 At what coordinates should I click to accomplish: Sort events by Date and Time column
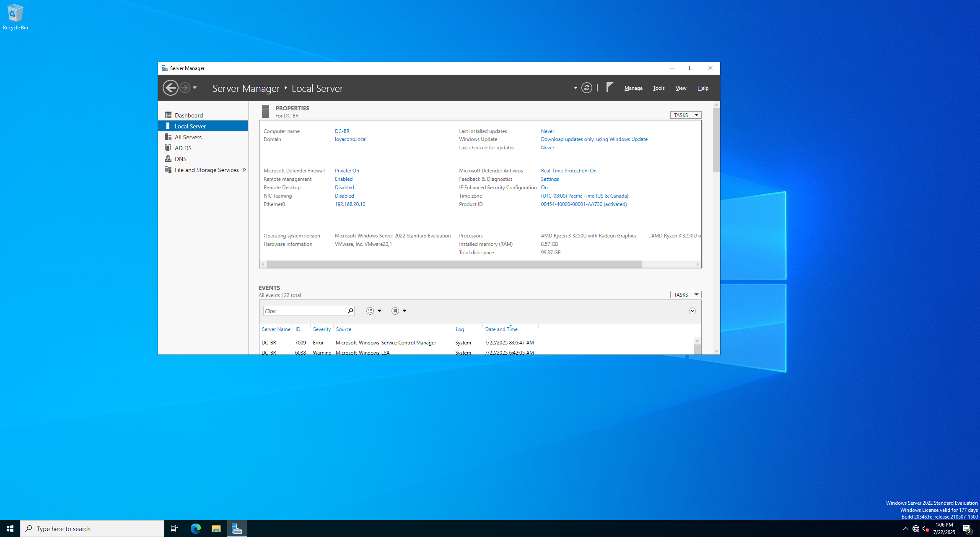point(501,329)
